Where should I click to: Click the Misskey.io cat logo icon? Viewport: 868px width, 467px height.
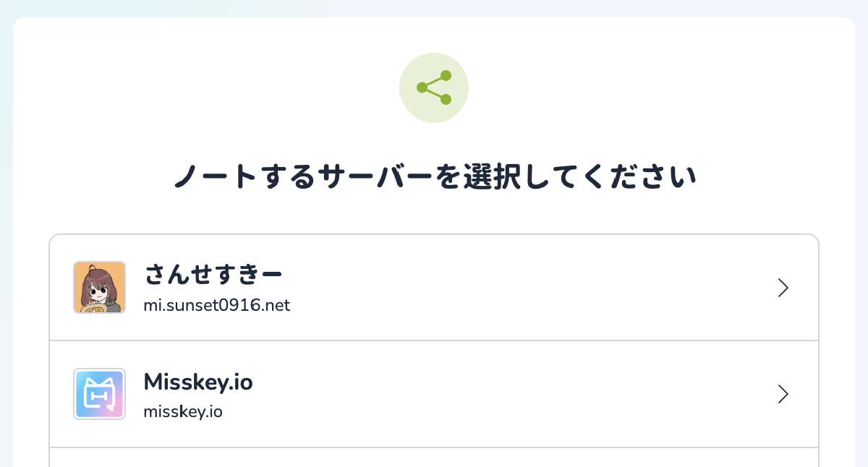pyautogui.click(x=99, y=394)
